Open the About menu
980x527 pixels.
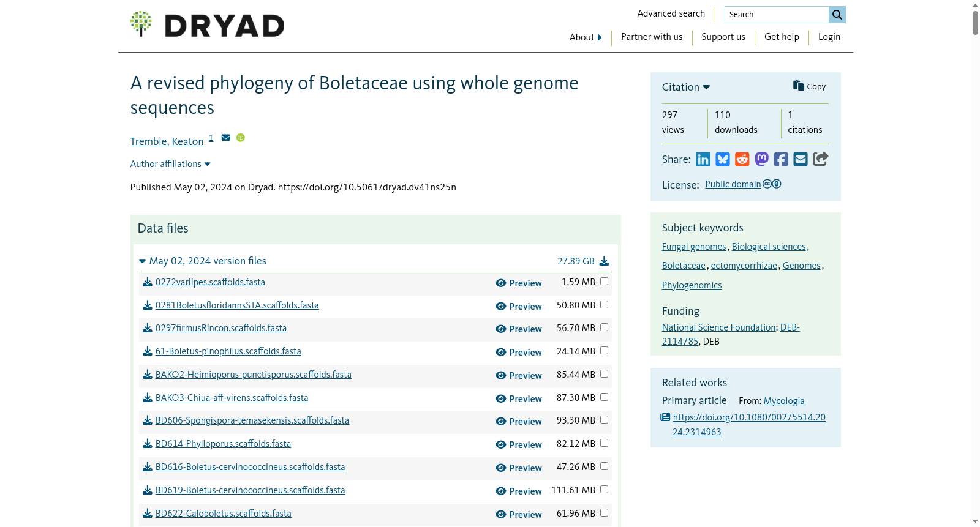586,37
